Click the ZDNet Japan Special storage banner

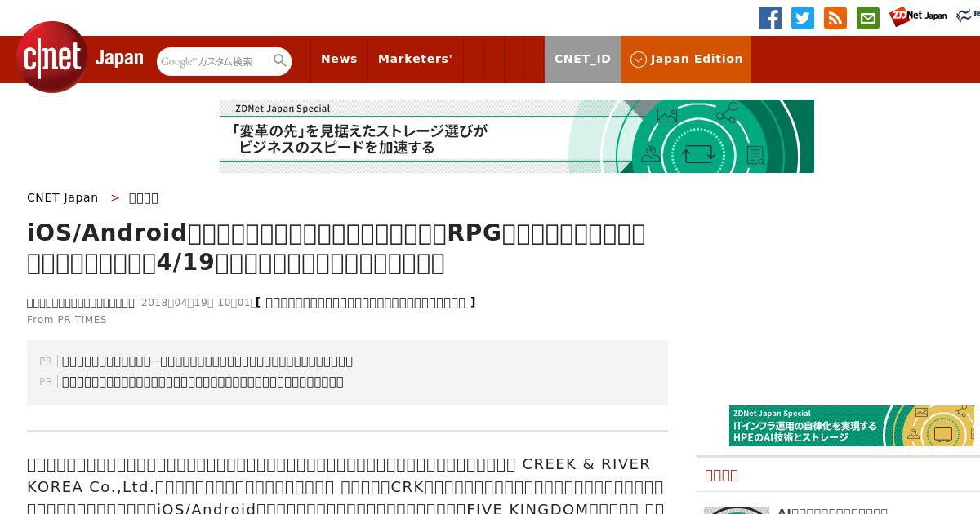[517, 136]
